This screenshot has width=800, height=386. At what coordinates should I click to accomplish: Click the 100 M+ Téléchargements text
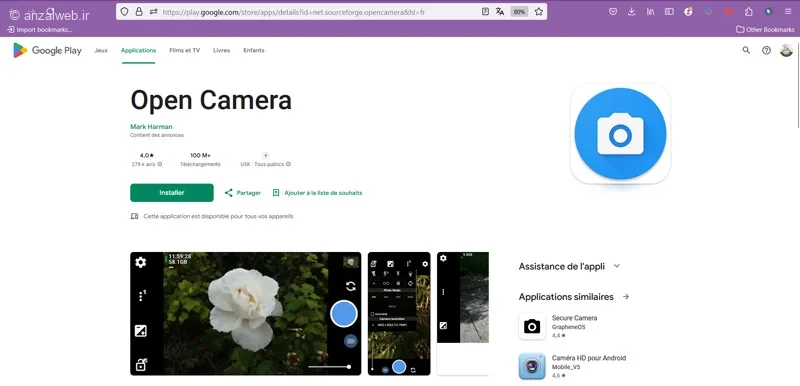coord(201,159)
